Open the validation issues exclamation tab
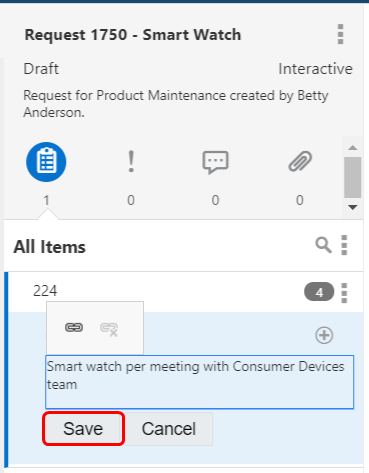This screenshot has height=473, width=369. coord(131,162)
